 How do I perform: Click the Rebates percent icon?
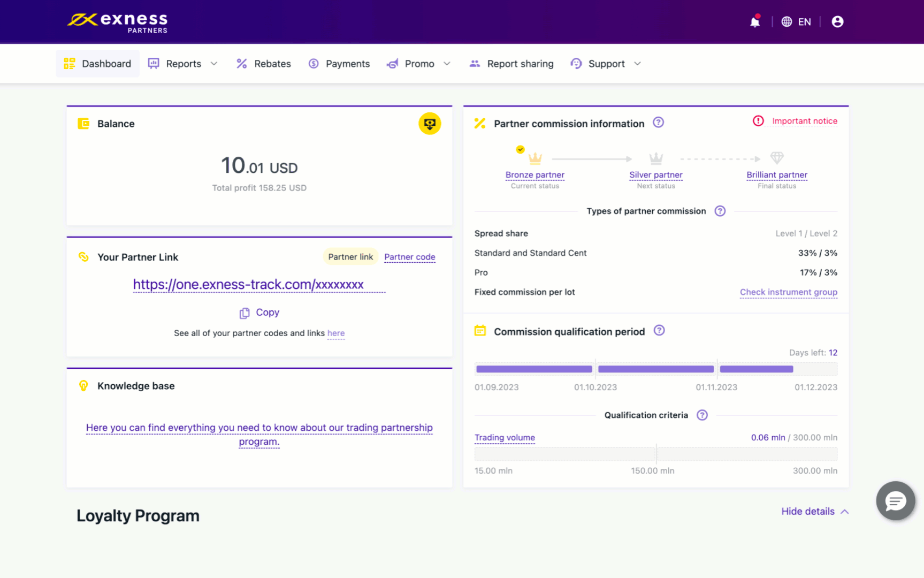tap(242, 64)
